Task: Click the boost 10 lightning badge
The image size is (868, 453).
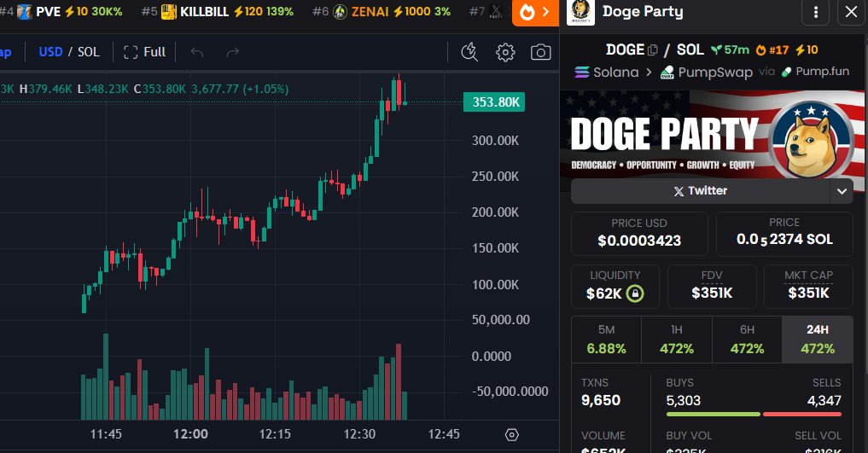Action: (x=807, y=50)
